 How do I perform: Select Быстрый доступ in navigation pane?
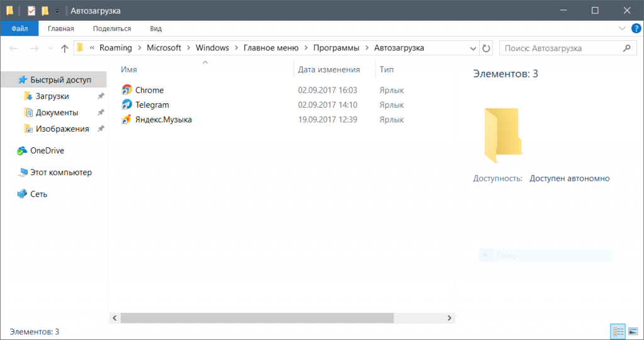point(54,79)
